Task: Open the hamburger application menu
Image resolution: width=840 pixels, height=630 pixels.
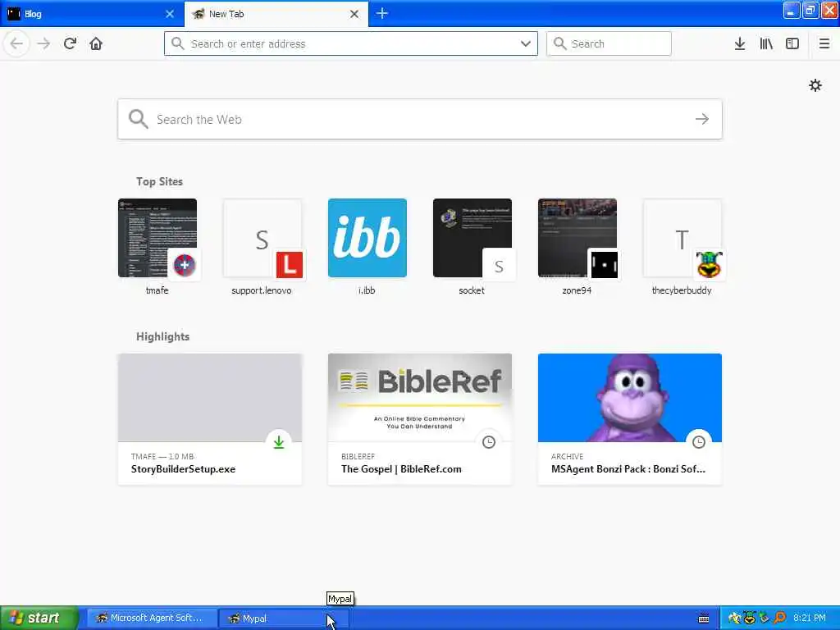Action: 824,43
